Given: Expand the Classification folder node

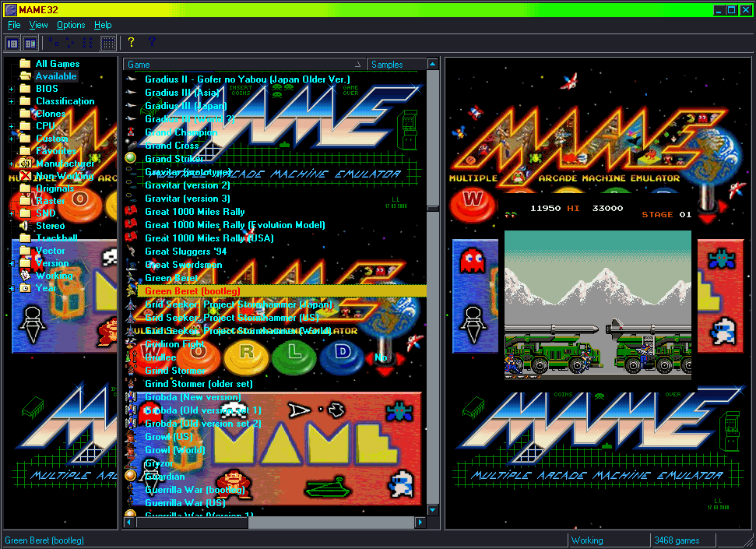Looking at the screenshot, I should [x=11, y=102].
